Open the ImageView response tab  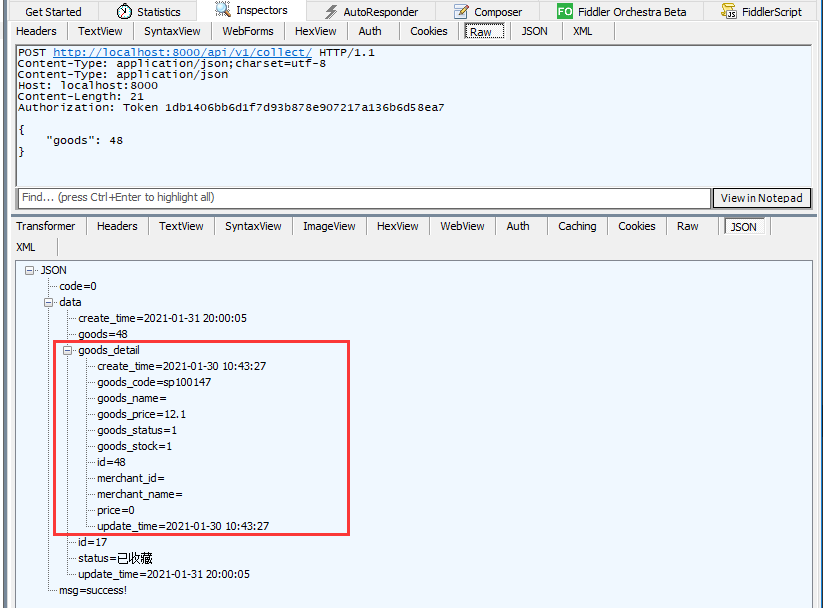click(x=329, y=226)
